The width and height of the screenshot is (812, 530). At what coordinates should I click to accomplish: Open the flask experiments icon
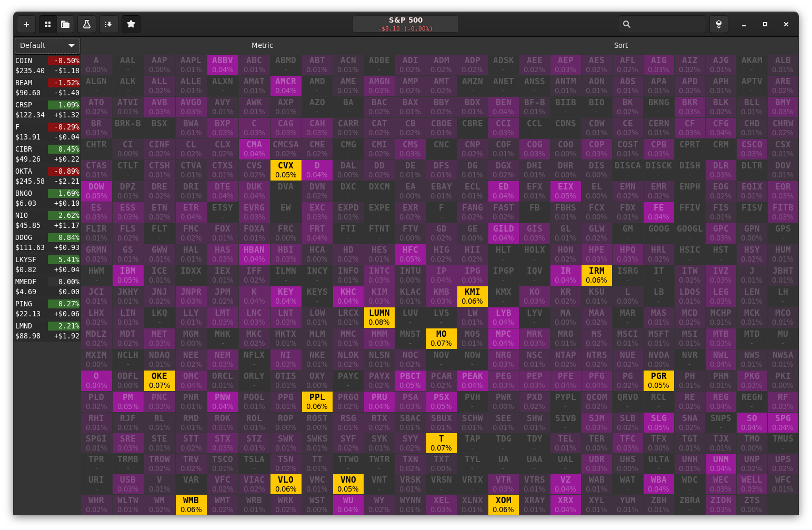click(x=87, y=24)
